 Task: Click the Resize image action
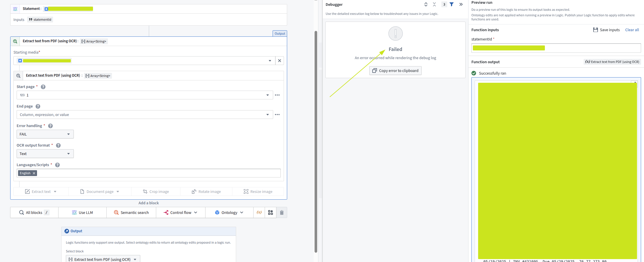click(x=258, y=191)
